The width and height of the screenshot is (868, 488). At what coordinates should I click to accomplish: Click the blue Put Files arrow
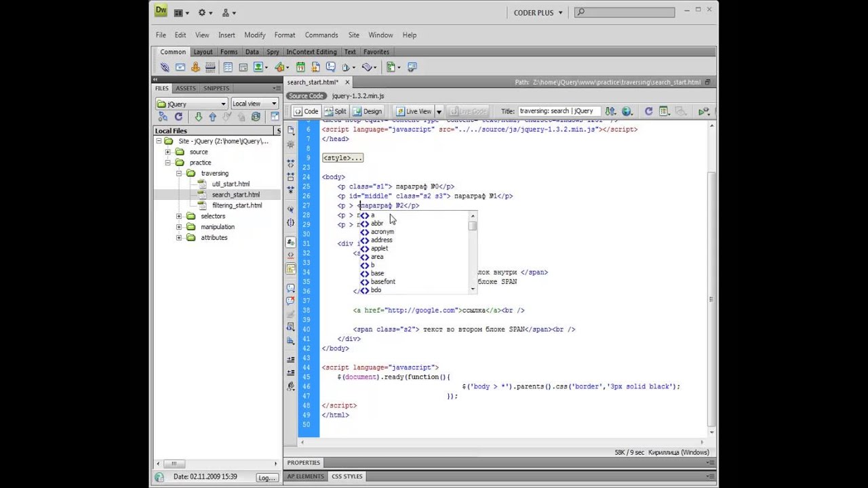[x=212, y=117]
